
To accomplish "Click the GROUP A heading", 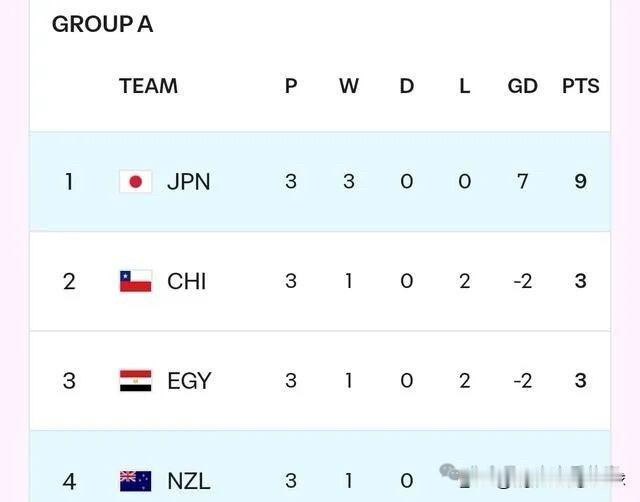I will coord(102,25).
